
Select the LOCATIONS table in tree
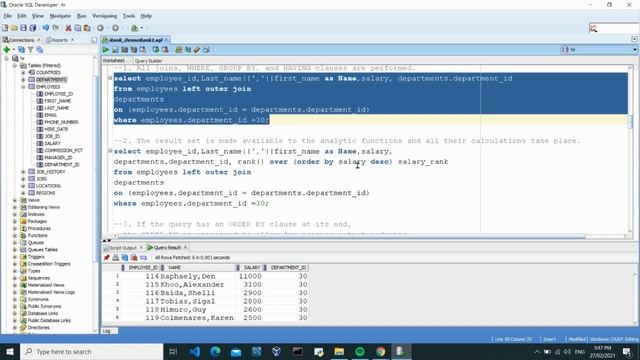(48, 186)
